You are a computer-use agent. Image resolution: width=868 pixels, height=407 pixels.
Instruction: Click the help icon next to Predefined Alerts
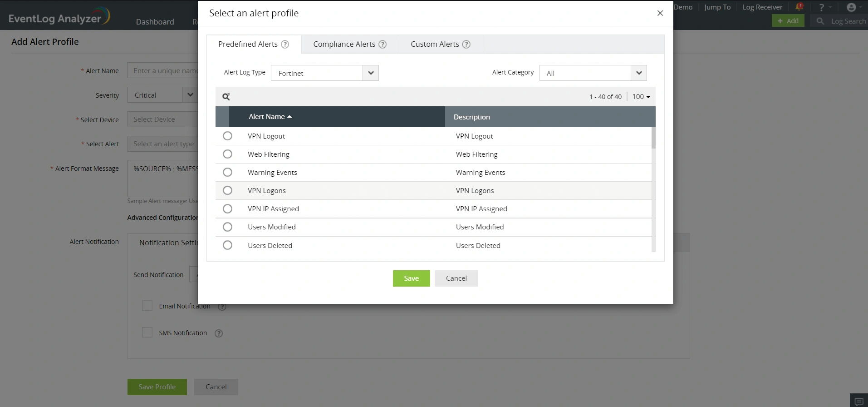(285, 44)
